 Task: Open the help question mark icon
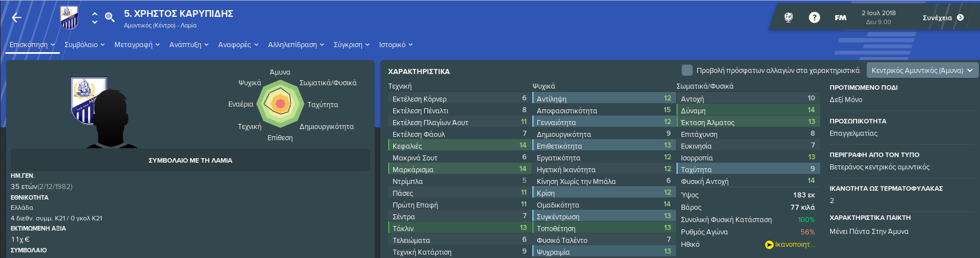click(x=814, y=17)
